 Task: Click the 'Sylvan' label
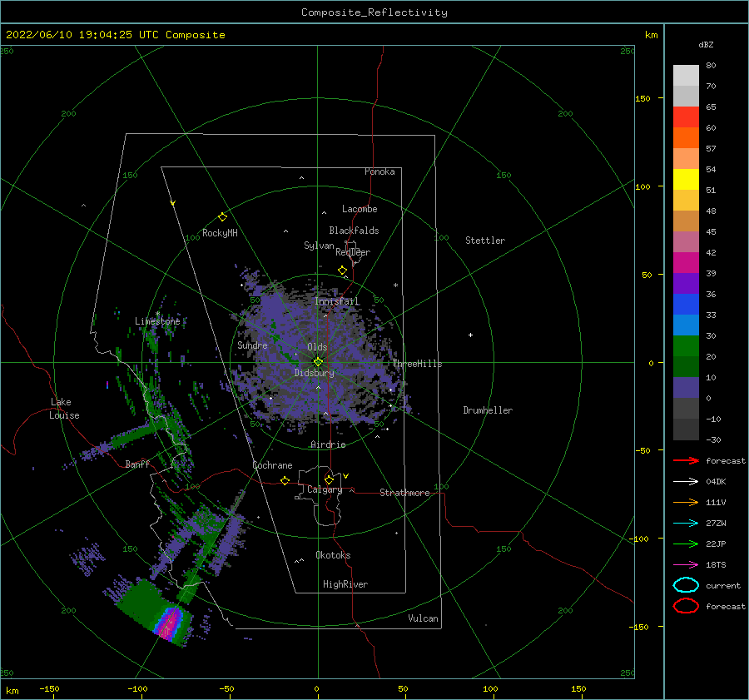(x=319, y=246)
